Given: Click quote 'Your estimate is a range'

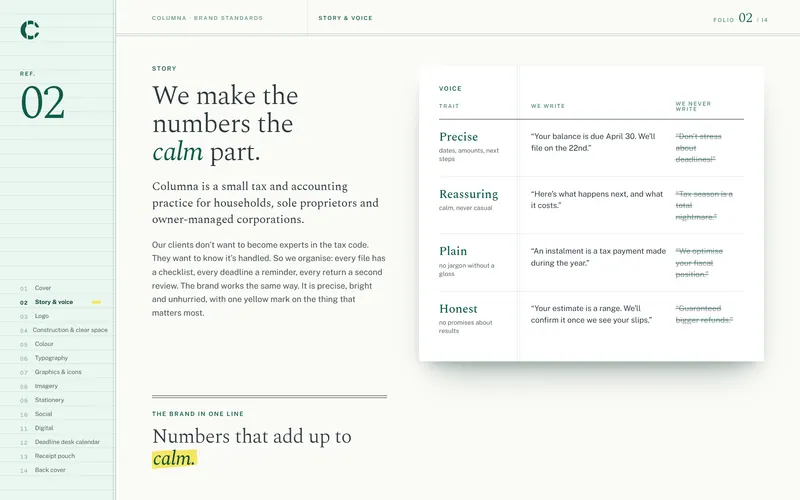Looking at the screenshot, I should tap(591, 314).
